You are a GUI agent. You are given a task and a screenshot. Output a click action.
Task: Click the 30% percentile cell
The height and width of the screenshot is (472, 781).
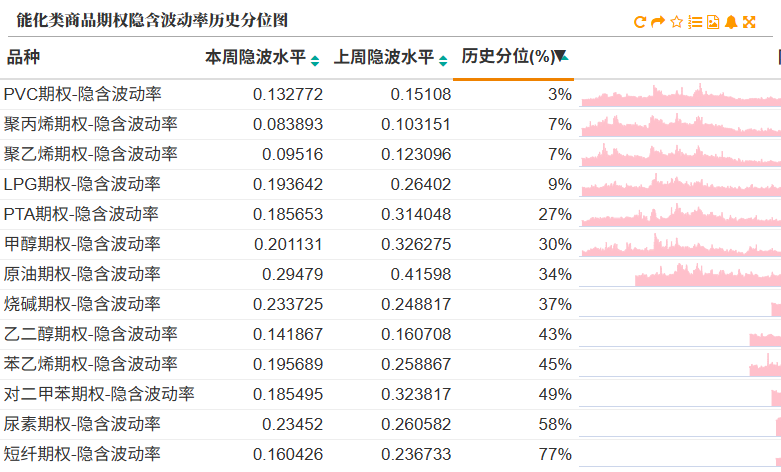coord(555,244)
